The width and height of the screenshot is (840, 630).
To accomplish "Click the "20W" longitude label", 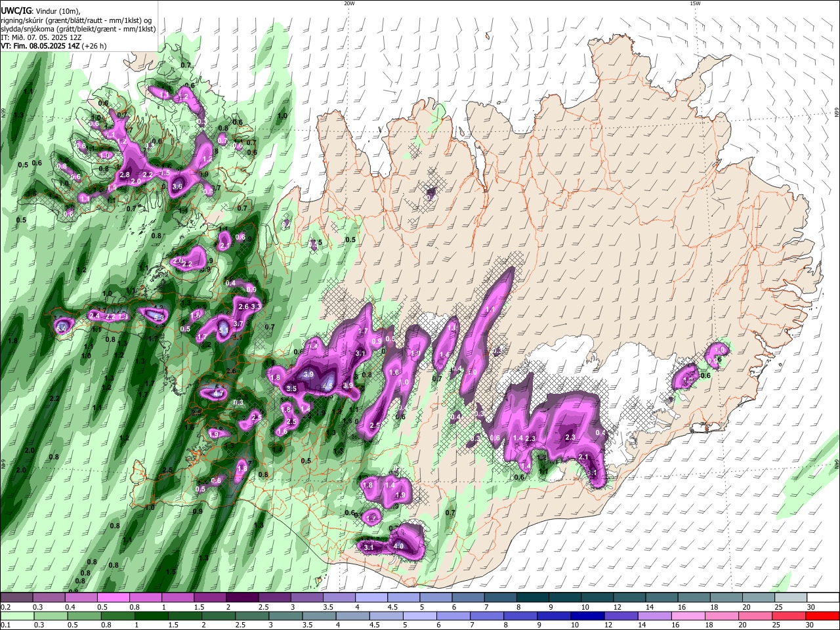I will [349, 3].
